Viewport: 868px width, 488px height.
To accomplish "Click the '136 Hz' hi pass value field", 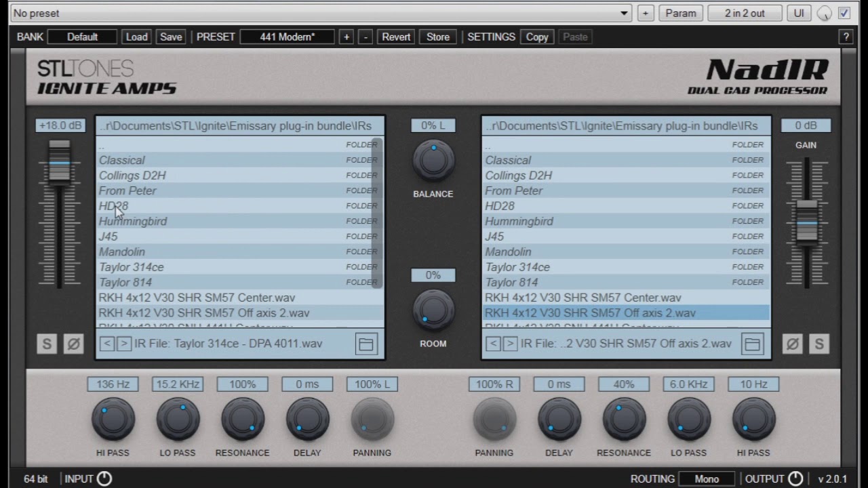I will click(x=113, y=384).
